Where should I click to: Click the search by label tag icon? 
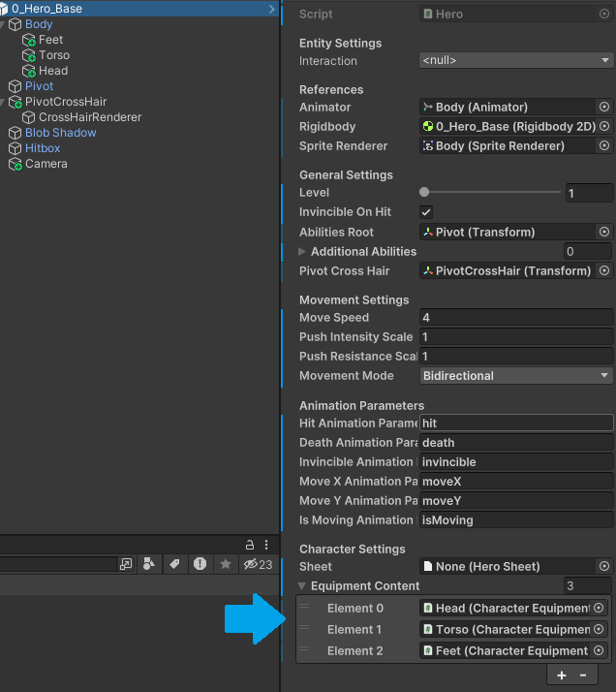coord(175,564)
